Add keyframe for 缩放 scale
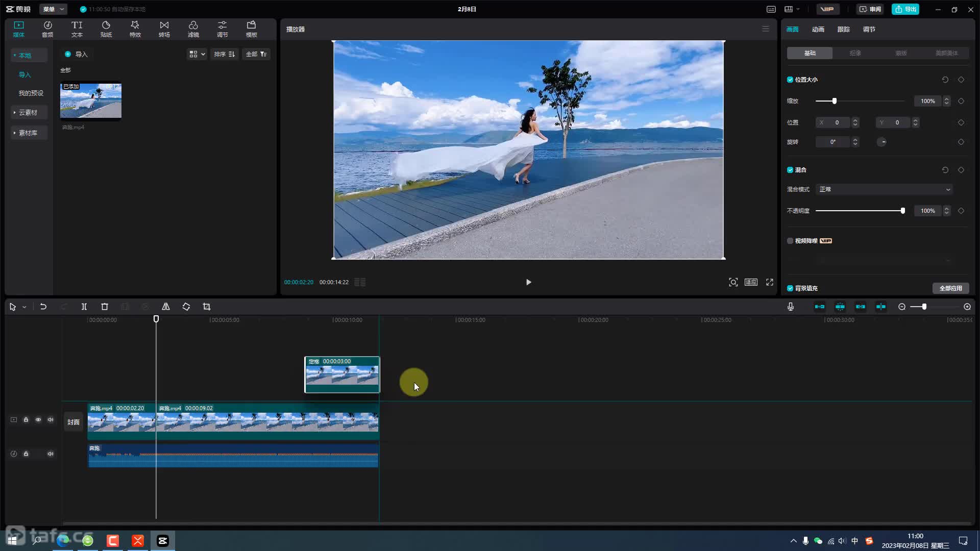 click(961, 101)
